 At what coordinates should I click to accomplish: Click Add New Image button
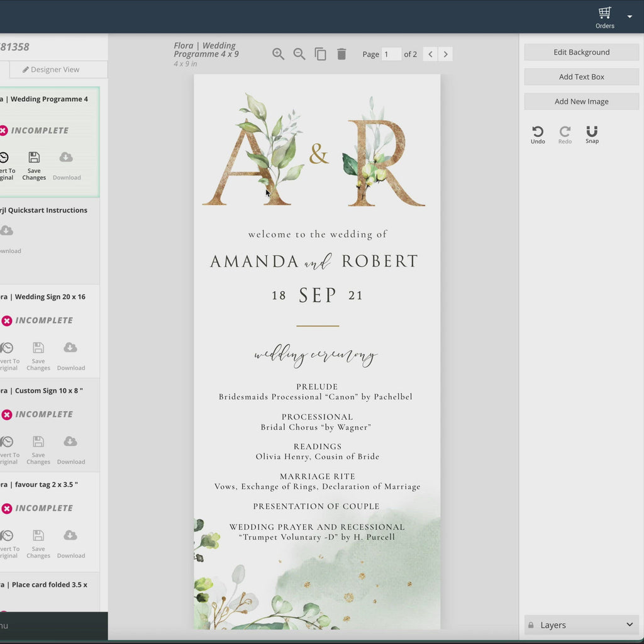coord(581,101)
